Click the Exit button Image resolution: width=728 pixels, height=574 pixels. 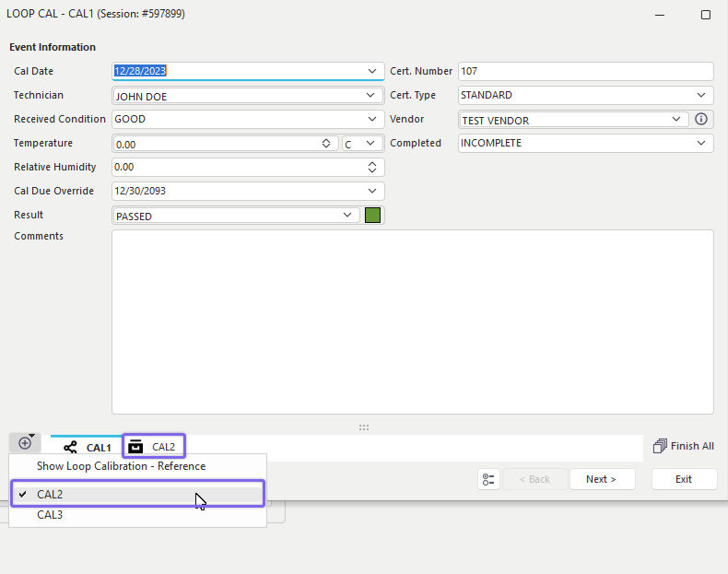[683, 479]
